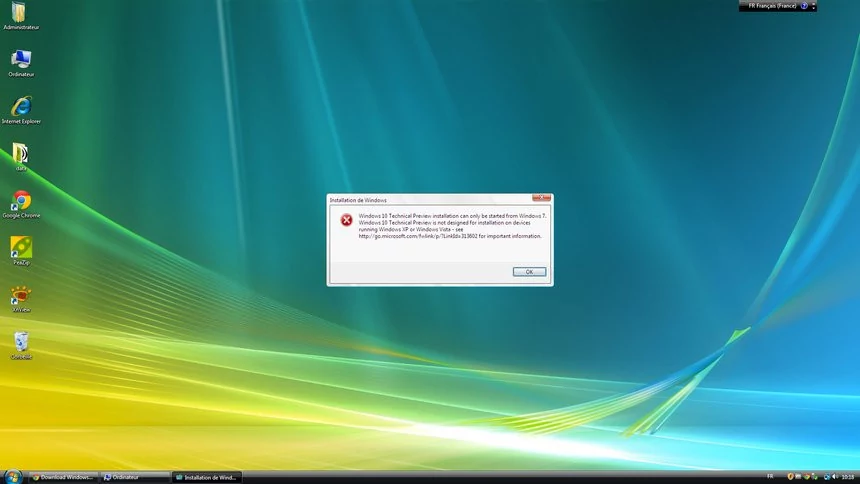
Task: Open the Windows Start orb
Action: (x=12, y=476)
